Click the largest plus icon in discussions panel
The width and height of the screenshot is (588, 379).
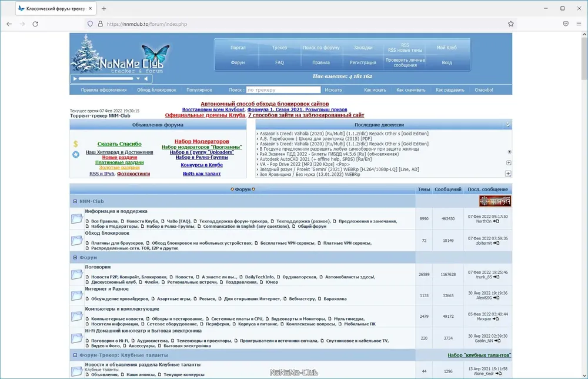click(x=508, y=174)
